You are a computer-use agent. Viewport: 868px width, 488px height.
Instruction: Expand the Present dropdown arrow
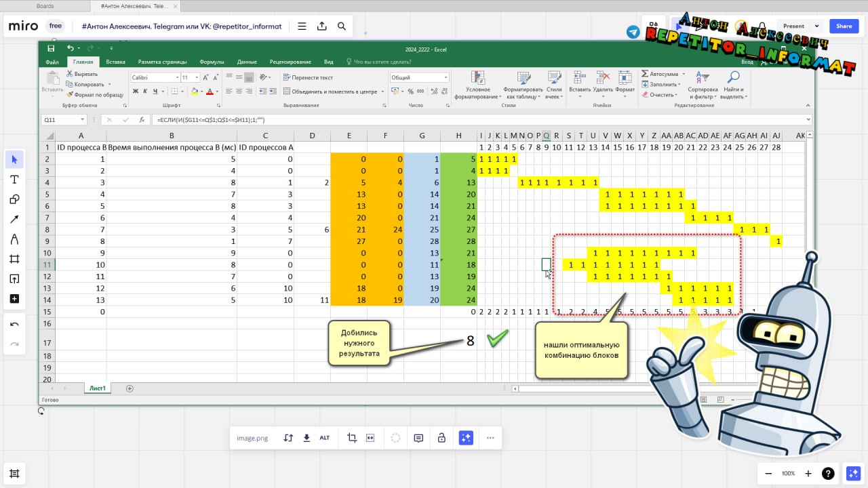pos(816,26)
